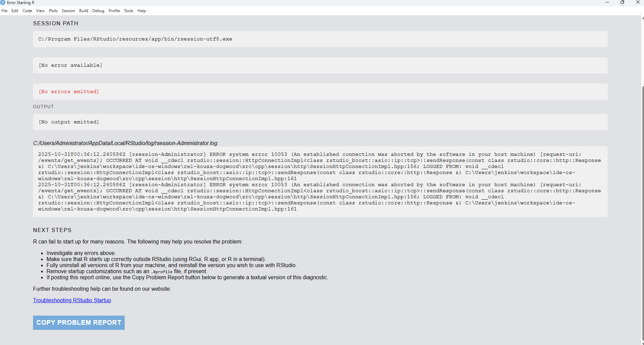Open the File menu
The image size is (644, 345).
pyautogui.click(x=4, y=11)
